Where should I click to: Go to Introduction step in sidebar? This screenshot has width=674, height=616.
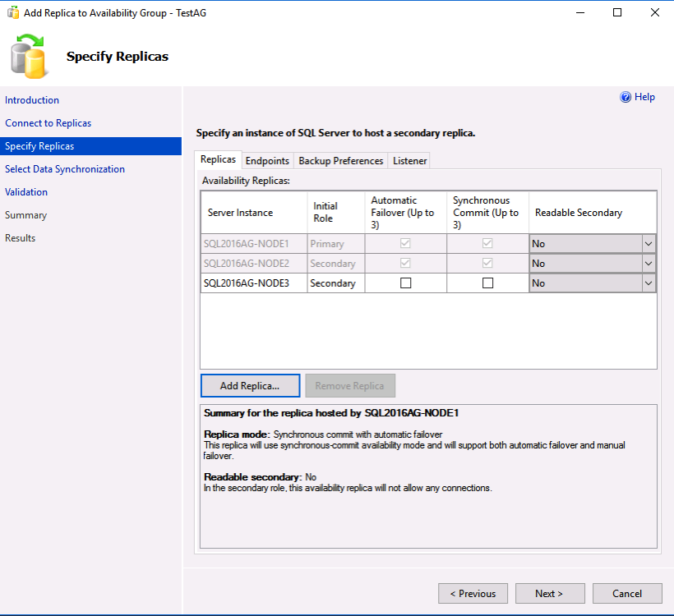[x=32, y=100]
